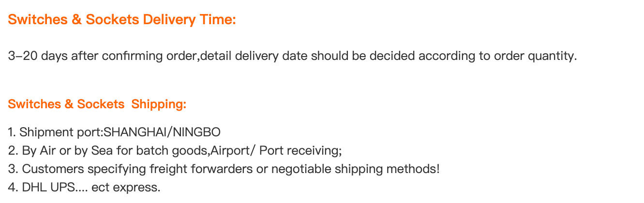Click the 'Shipment port' list item
The width and height of the screenshot is (644, 203).
click(115, 132)
